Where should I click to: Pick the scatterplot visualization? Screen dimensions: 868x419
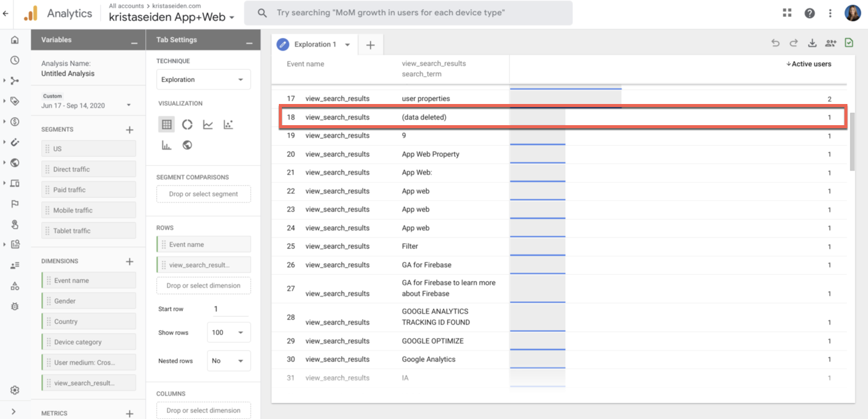coord(228,125)
